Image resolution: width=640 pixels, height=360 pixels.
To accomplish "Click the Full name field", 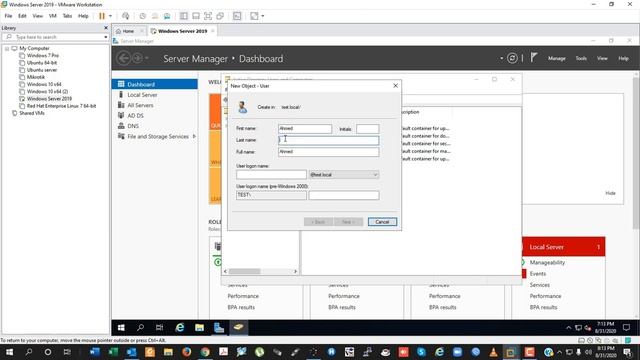I will [x=329, y=152].
